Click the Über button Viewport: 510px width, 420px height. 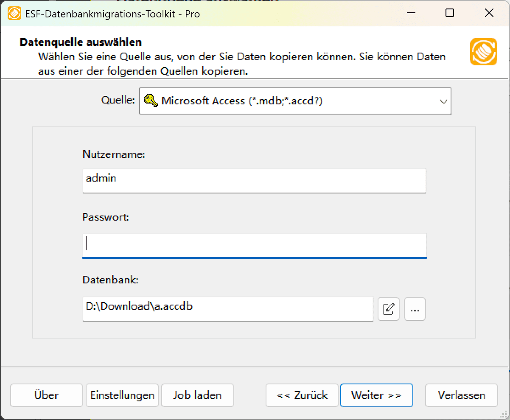46,395
